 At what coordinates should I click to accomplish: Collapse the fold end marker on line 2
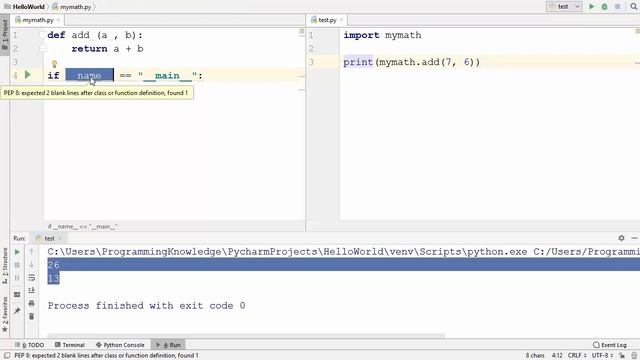coord(43,49)
